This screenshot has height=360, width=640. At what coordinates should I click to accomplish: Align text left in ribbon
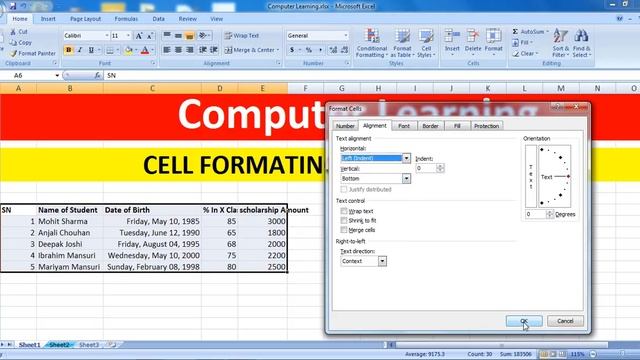click(167, 50)
